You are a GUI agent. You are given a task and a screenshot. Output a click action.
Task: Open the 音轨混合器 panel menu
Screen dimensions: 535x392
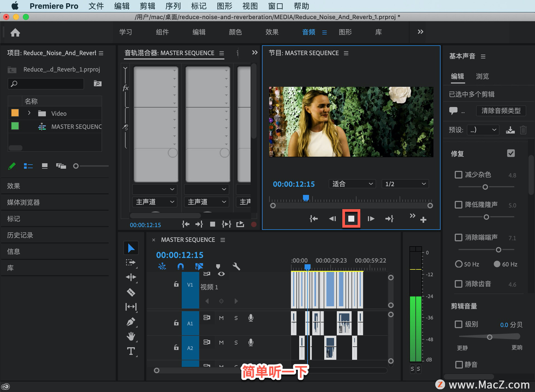pyautogui.click(x=222, y=53)
